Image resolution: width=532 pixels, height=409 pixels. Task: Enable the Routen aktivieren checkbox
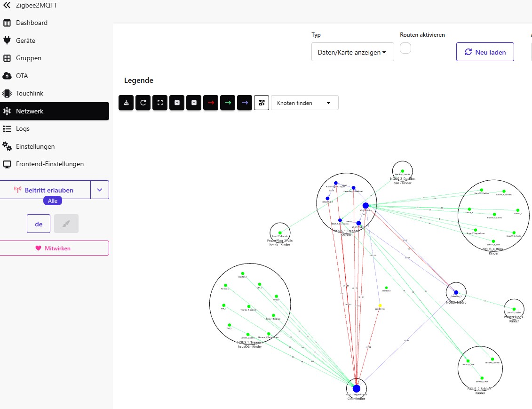coord(405,48)
